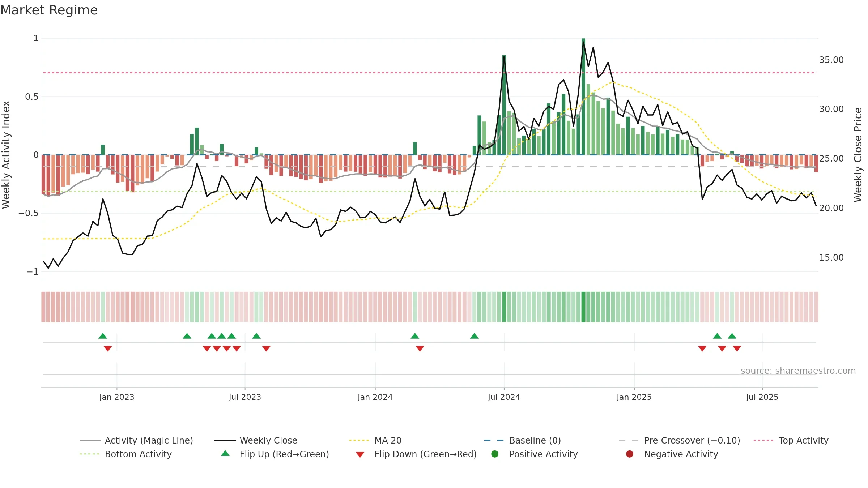Click the first green flip-up marker near Jan 2023
This screenshot has height=488, width=868.
pos(103,336)
